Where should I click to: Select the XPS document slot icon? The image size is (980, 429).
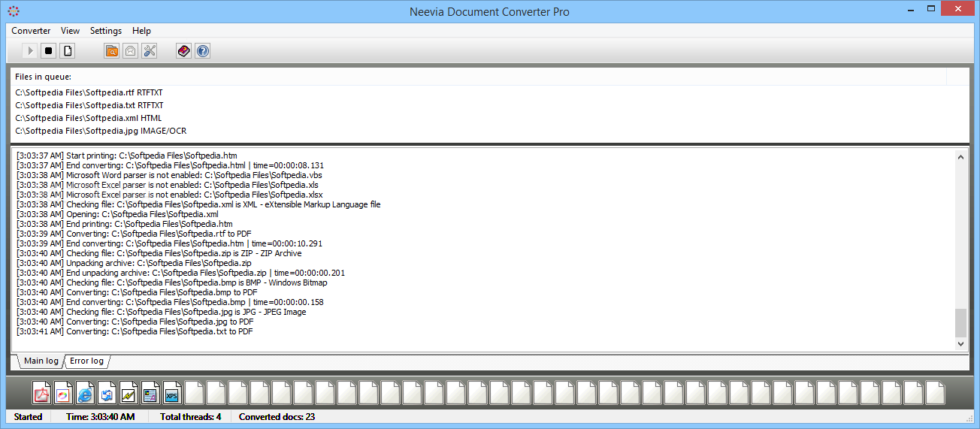tap(172, 393)
